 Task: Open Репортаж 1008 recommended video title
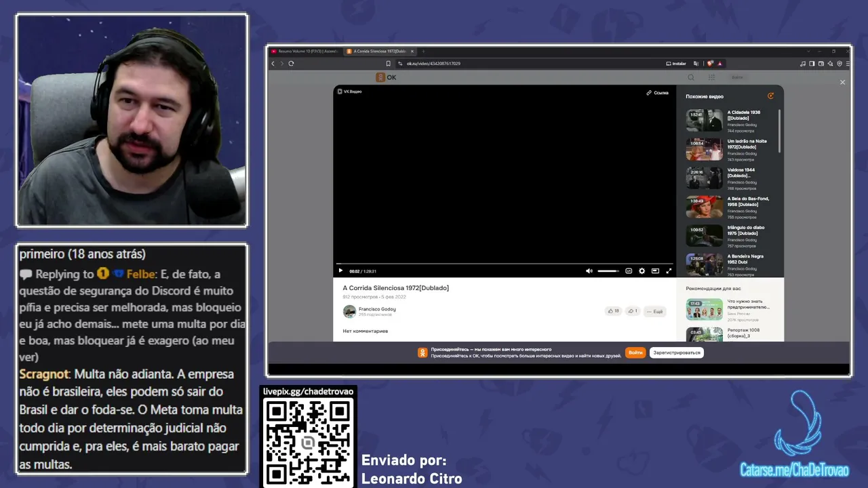[744, 333]
